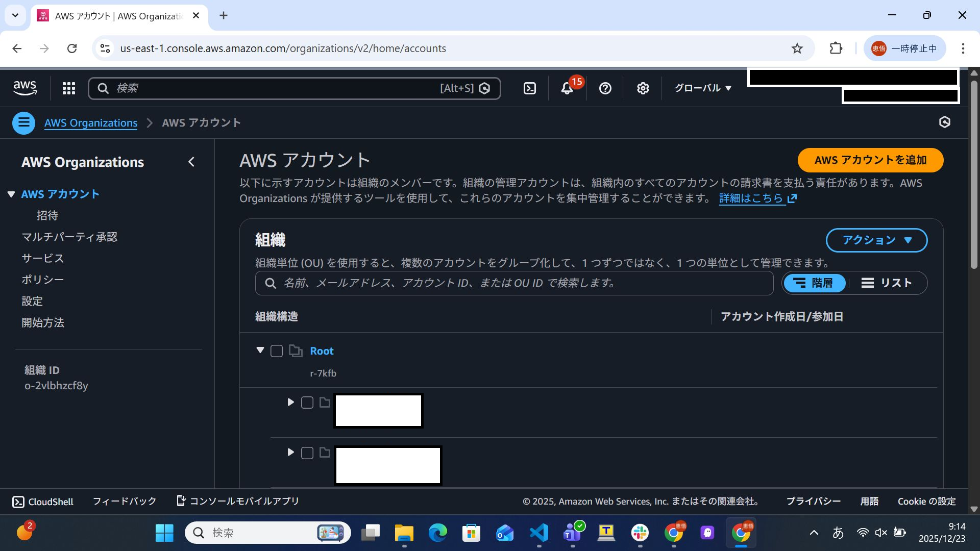Open the AWS services grid menu
980x551 pixels.
pos(69,88)
